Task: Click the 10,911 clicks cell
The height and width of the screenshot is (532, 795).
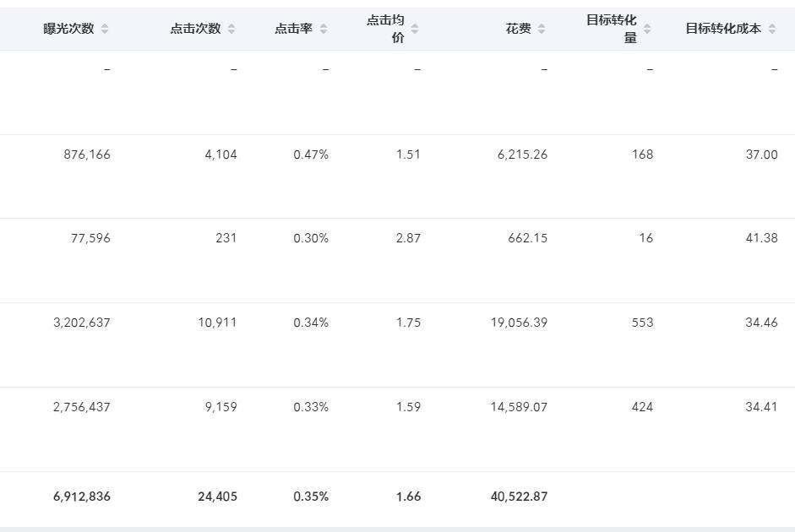Action: click(x=218, y=323)
